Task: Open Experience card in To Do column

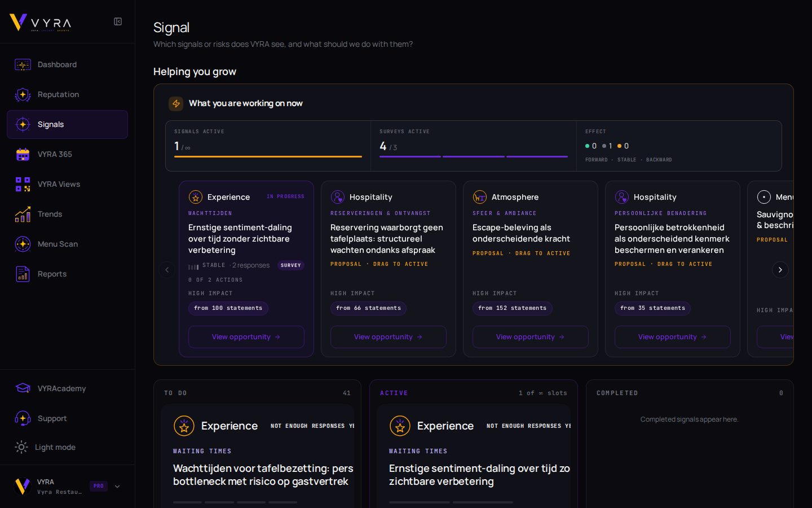Action: (258, 455)
